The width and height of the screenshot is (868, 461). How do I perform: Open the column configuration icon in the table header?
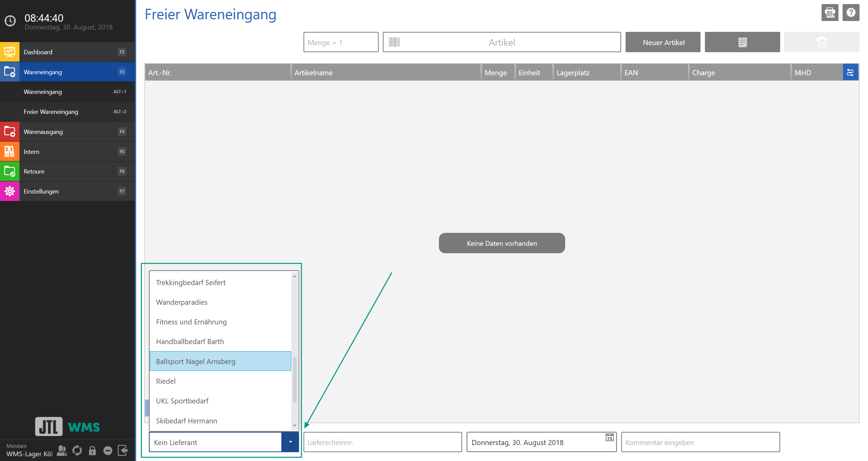pyautogui.click(x=850, y=72)
